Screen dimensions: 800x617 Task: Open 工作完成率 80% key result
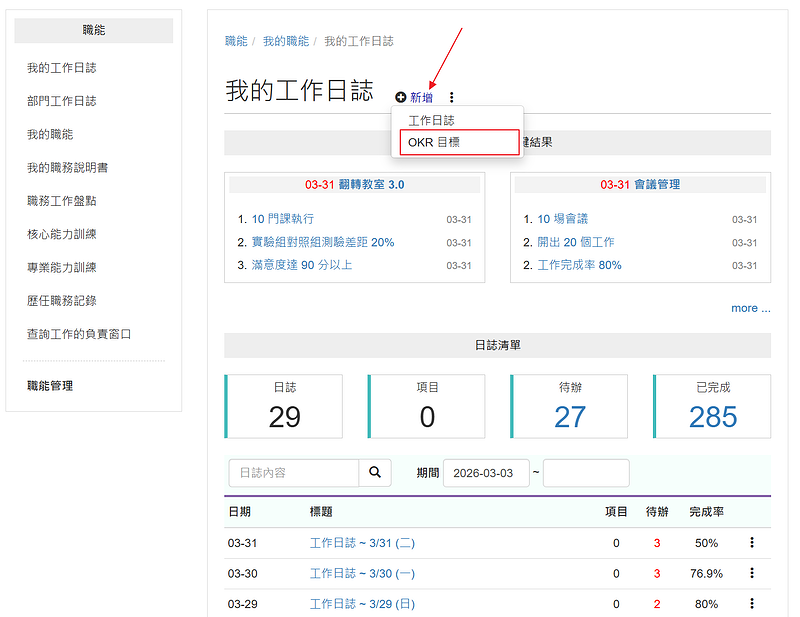[x=579, y=265]
